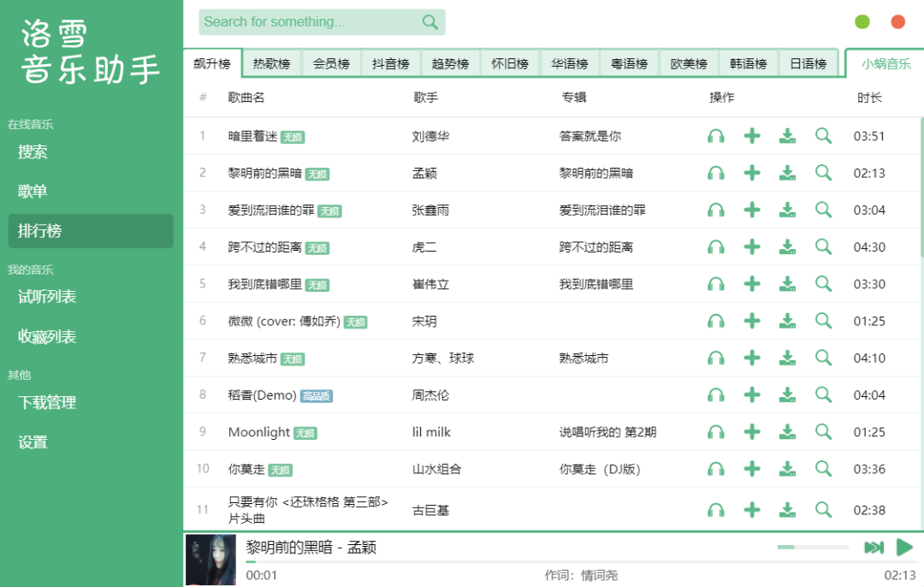Download 爱到流泪谁的罪
This screenshot has height=587, width=924.
(x=787, y=210)
